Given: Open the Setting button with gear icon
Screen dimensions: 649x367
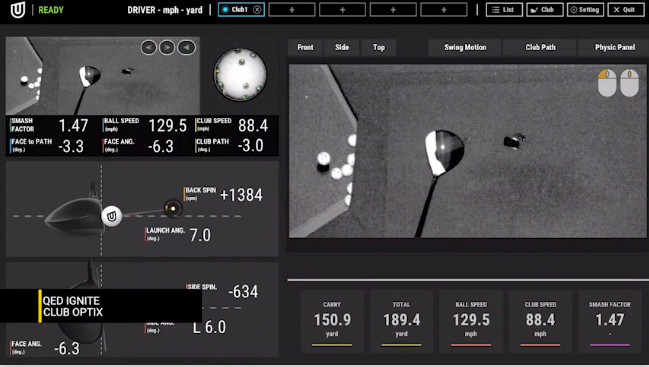Looking at the screenshot, I should (x=585, y=10).
